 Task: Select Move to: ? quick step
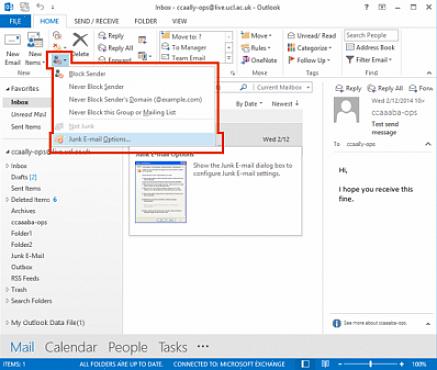click(192, 36)
